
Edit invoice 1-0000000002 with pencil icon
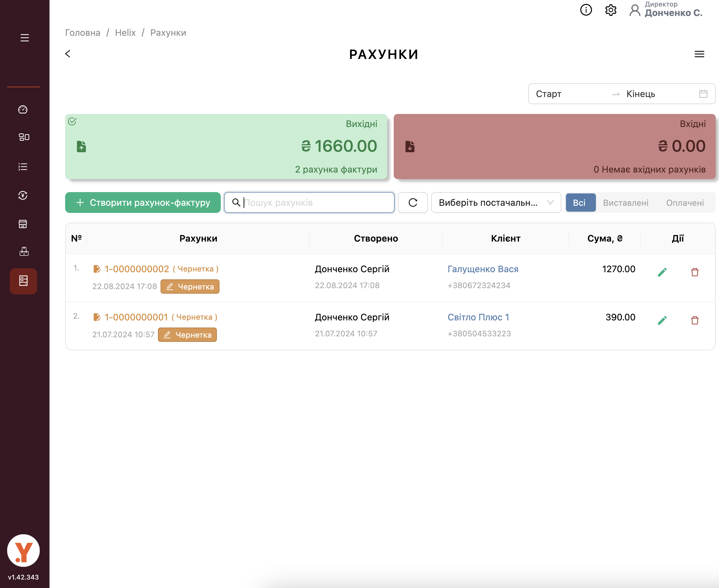[x=662, y=272]
